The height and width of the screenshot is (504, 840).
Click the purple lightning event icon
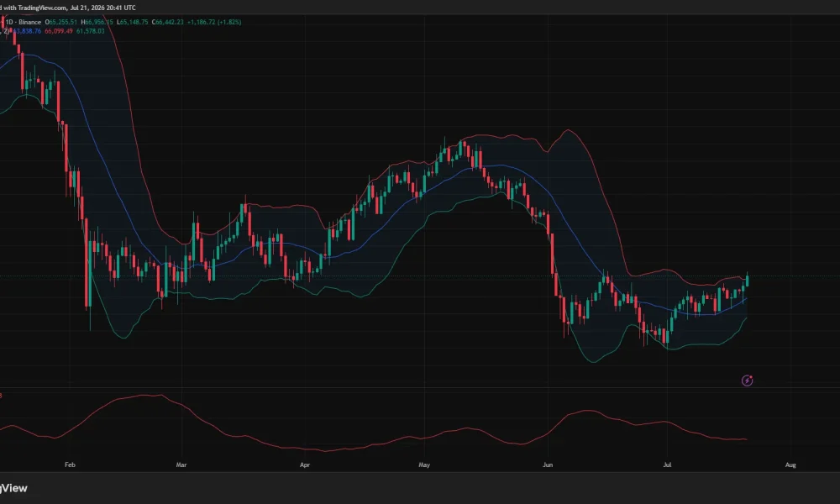click(747, 381)
